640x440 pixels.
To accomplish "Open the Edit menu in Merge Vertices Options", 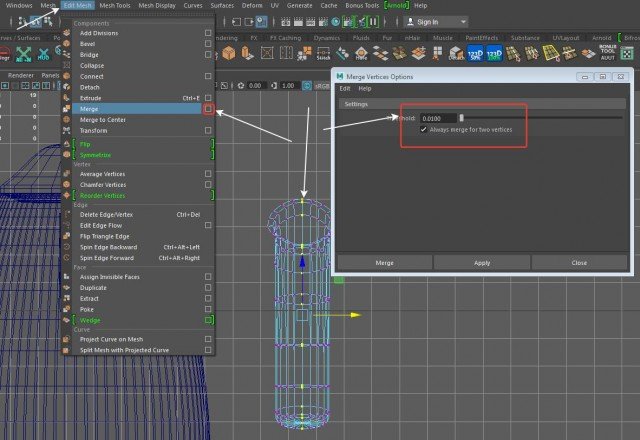I will pos(345,89).
